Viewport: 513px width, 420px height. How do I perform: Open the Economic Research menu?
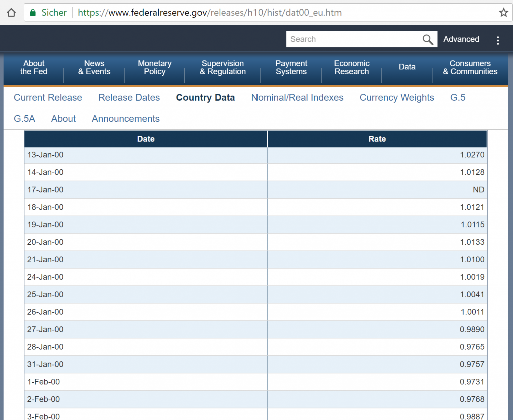(352, 67)
